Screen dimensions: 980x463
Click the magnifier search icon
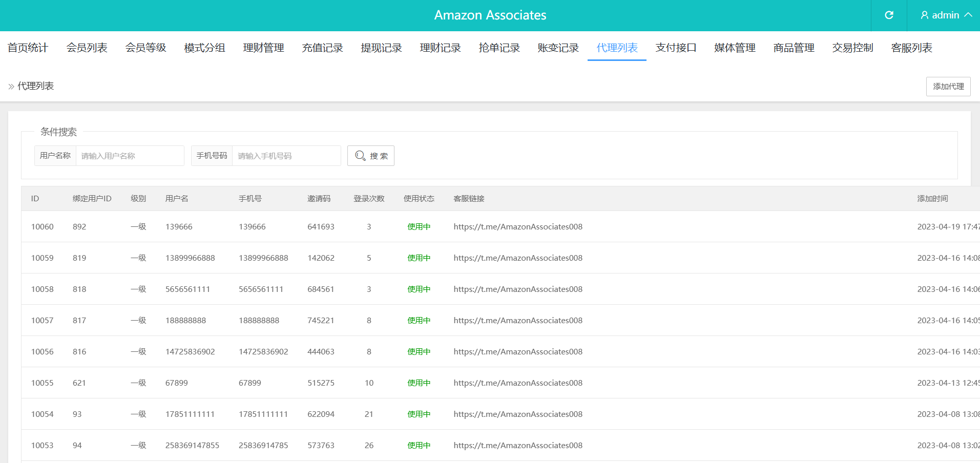point(360,156)
